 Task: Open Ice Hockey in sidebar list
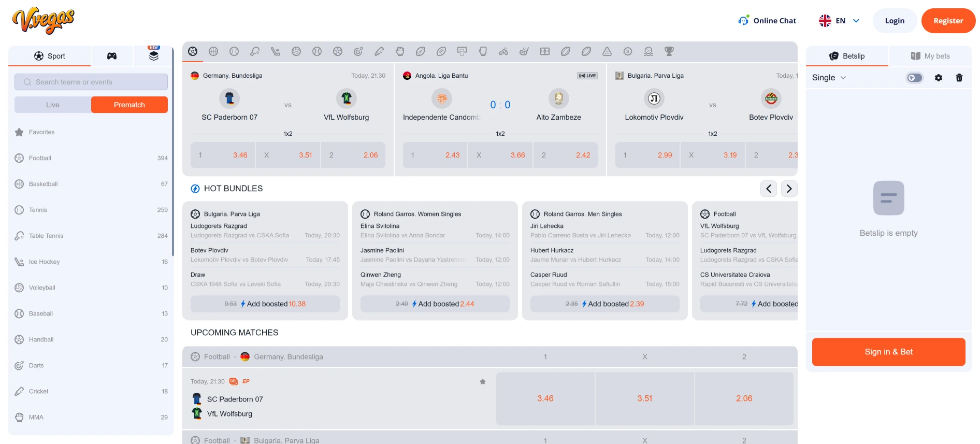91,262
